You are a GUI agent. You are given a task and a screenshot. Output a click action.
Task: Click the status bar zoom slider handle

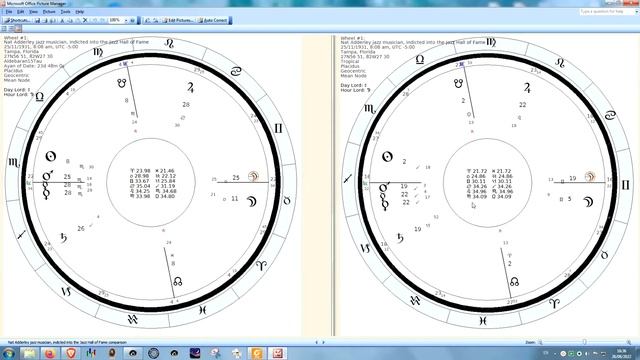point(584,342)
